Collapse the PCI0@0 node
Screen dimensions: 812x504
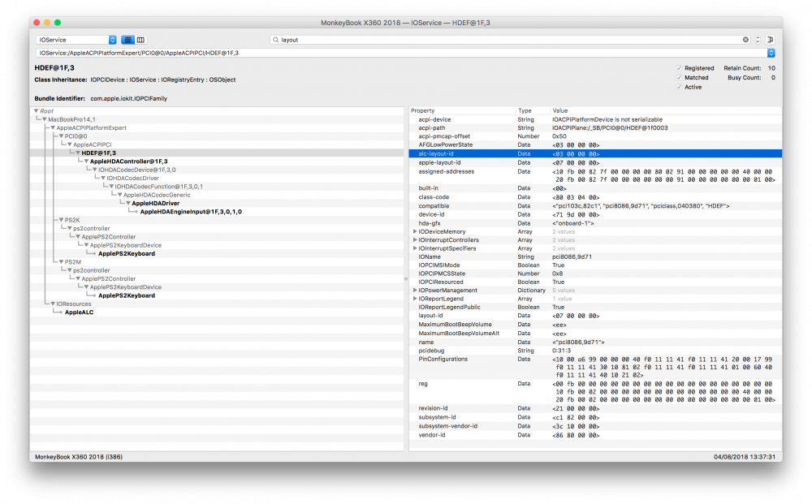[61, 136]
